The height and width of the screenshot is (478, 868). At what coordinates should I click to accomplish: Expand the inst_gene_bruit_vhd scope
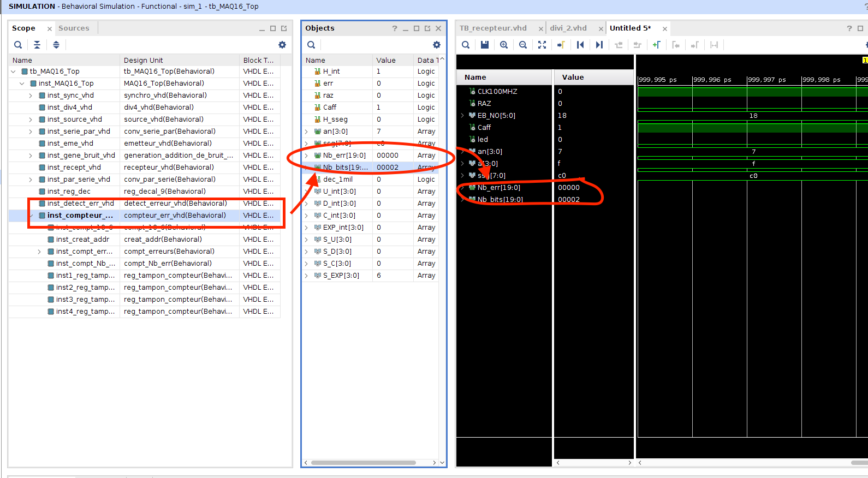pos(31,156)
